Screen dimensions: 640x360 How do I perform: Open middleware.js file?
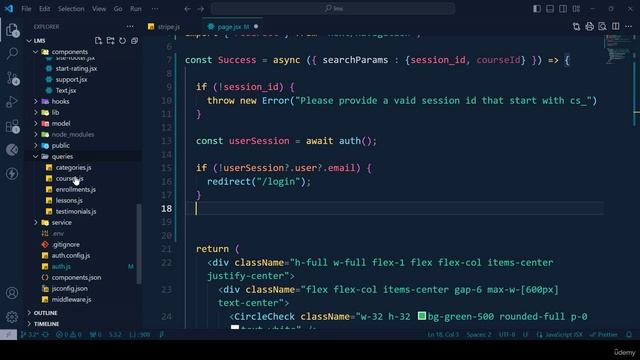71,300
